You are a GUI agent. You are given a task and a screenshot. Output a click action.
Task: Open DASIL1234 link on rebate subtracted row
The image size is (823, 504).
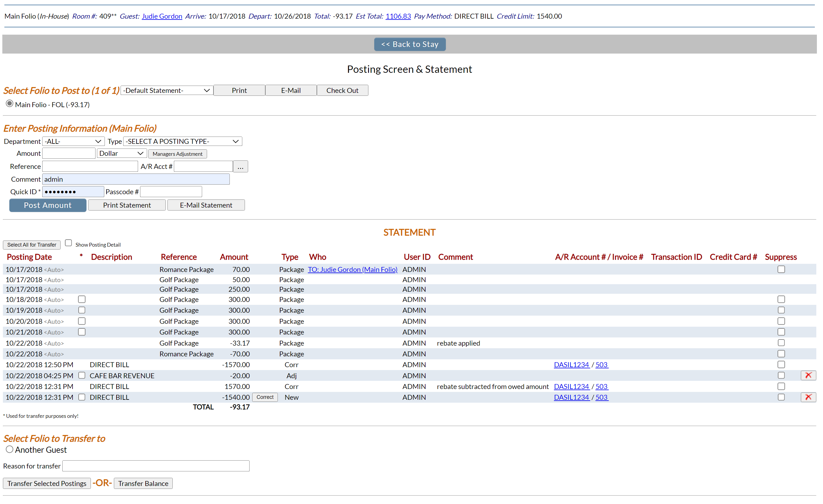click(x=571, y=386)
